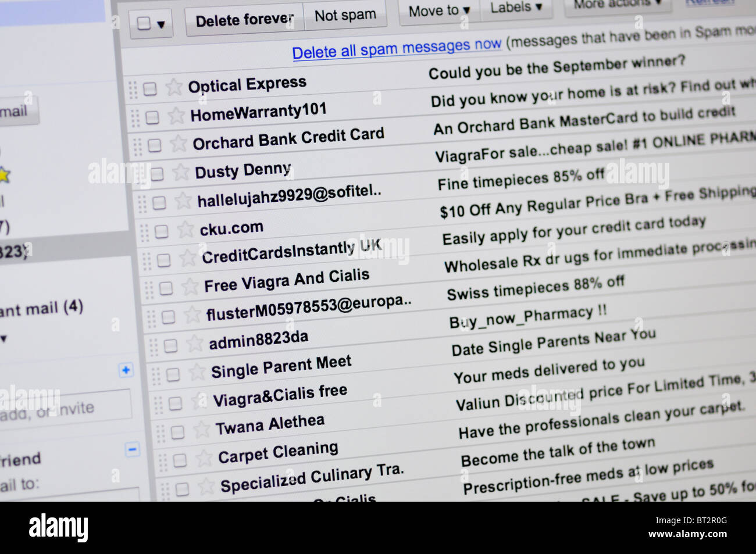Open '$10 Off Any Regular Price Bra' message
Viewport: 756px width, 554px height.
tap(598, 203)
